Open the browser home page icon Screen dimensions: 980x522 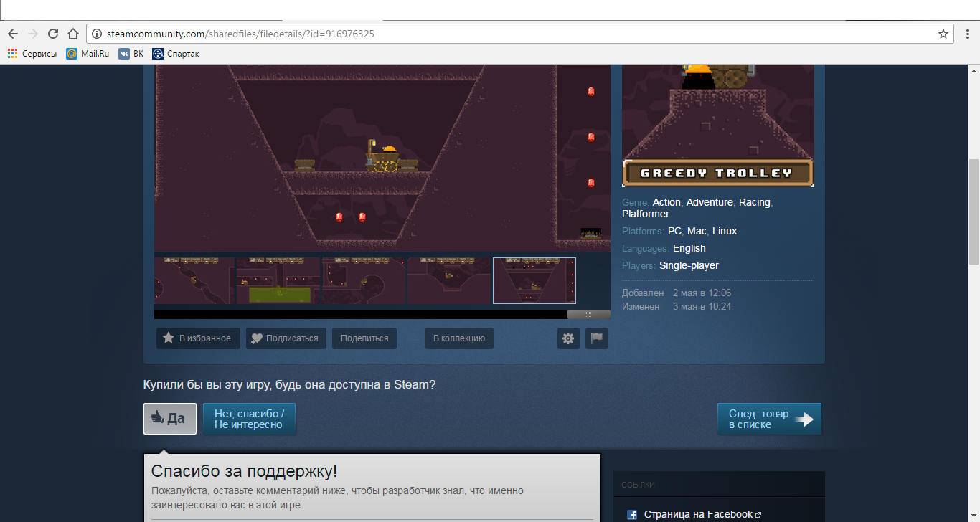point(72,34)
